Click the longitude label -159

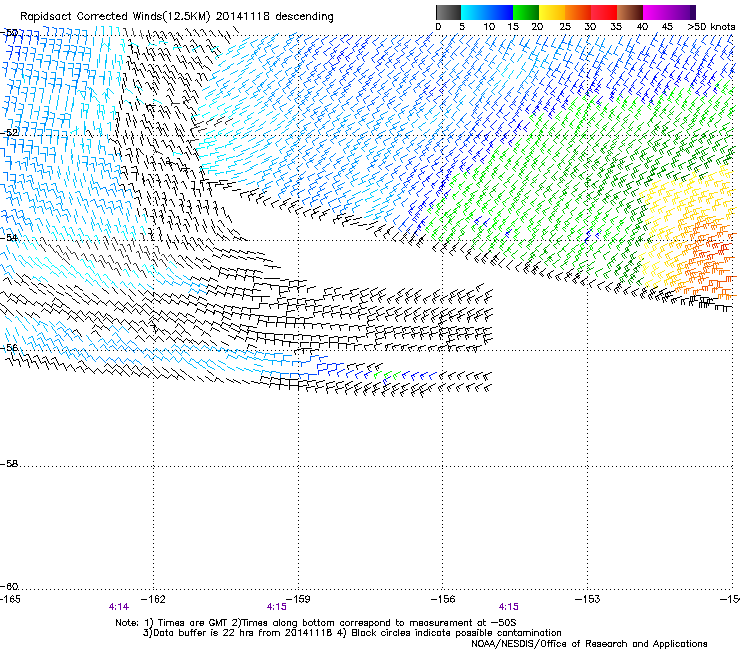click(298, 599)
